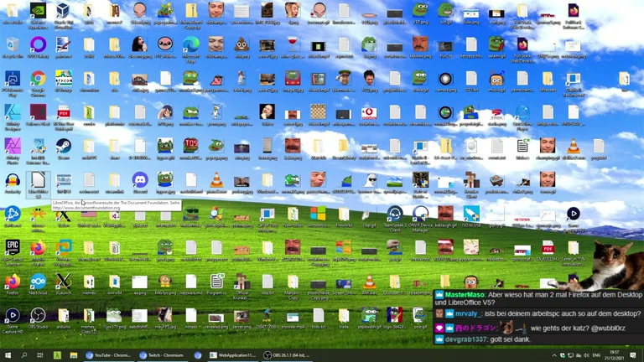Open taskbar search magnifier

click(23, 355)
